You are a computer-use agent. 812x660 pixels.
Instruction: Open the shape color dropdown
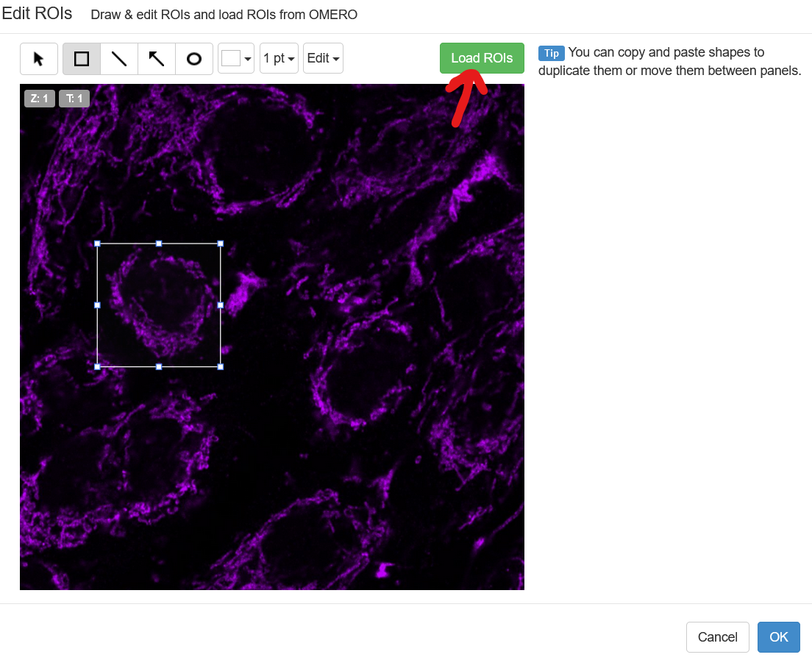pos(236,59)
